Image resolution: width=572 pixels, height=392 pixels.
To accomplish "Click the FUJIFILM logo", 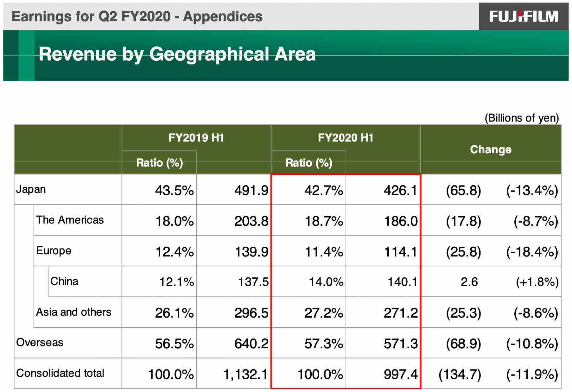I will tap(524, 16).
